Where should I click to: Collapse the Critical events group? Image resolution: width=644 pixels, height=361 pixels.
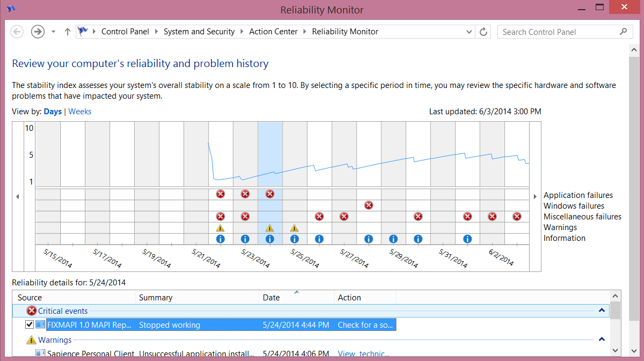(602, 311)
